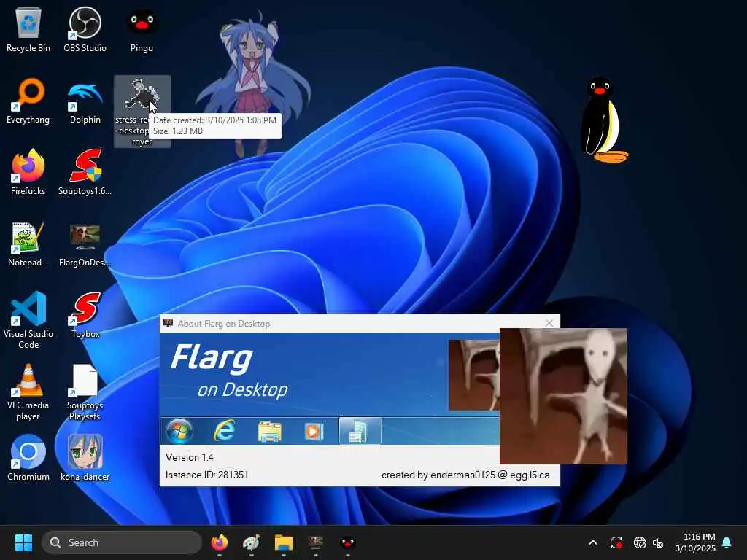Select the kona_dancer desktop icon
The height and width of the screenshot is (560, 747).
pos(85,458)
